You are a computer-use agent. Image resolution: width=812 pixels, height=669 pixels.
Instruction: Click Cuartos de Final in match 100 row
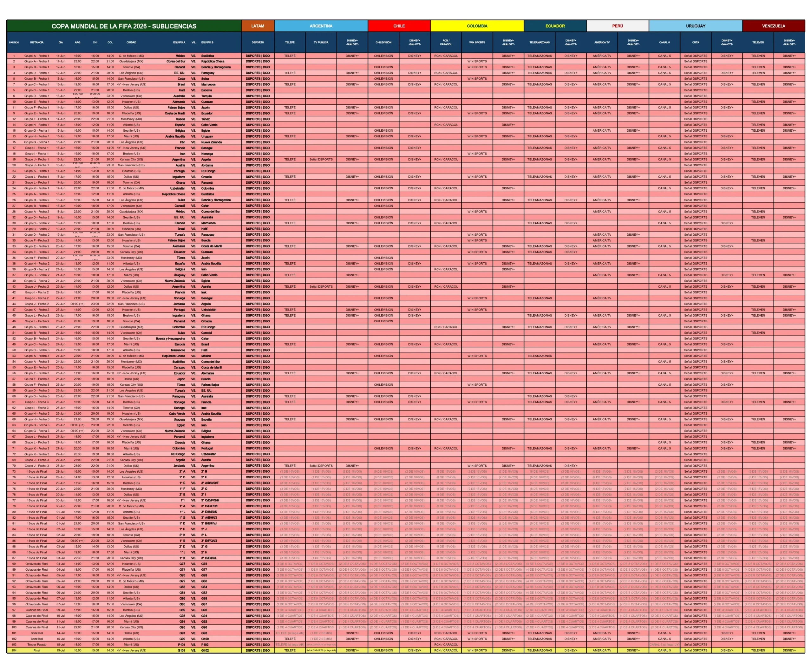36,627
